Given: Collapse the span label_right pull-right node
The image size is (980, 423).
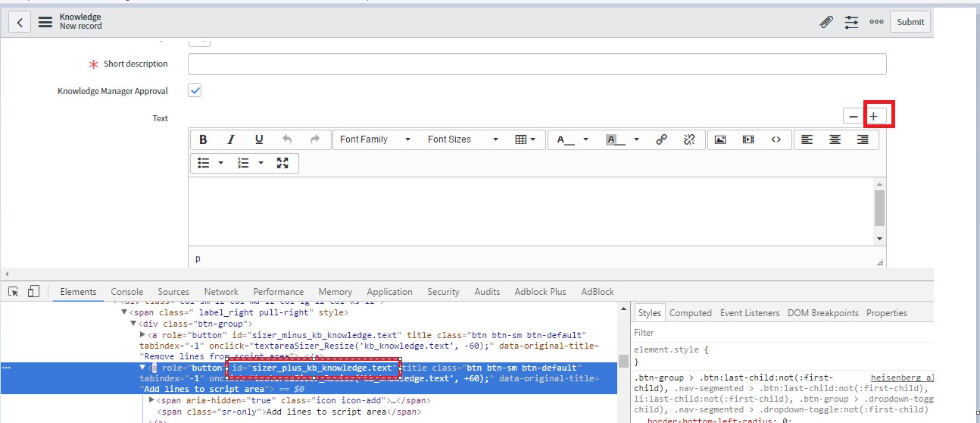Looking at the screenshot, I should click(125, 312).
